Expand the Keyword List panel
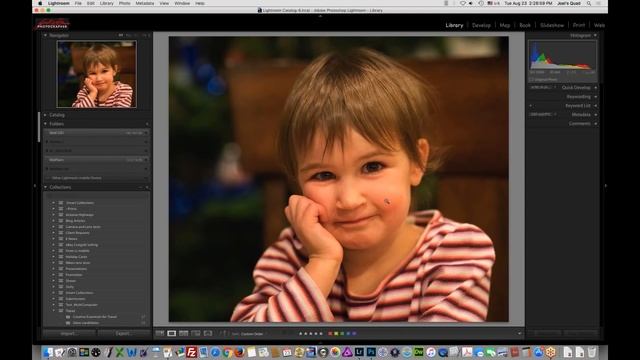This screenshot has height=360, width=640. 596,106
